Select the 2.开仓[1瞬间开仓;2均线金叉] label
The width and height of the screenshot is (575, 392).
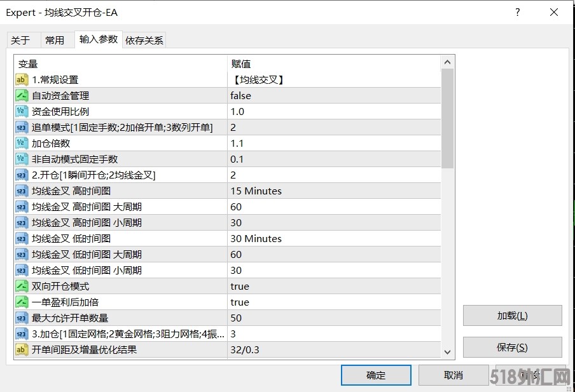pos(94,175)
